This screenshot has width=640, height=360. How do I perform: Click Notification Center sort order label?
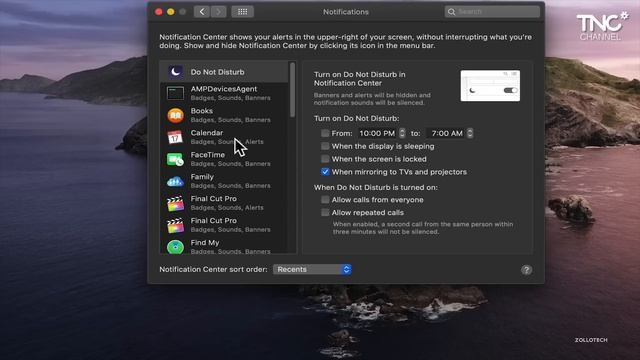coord(213,269)
